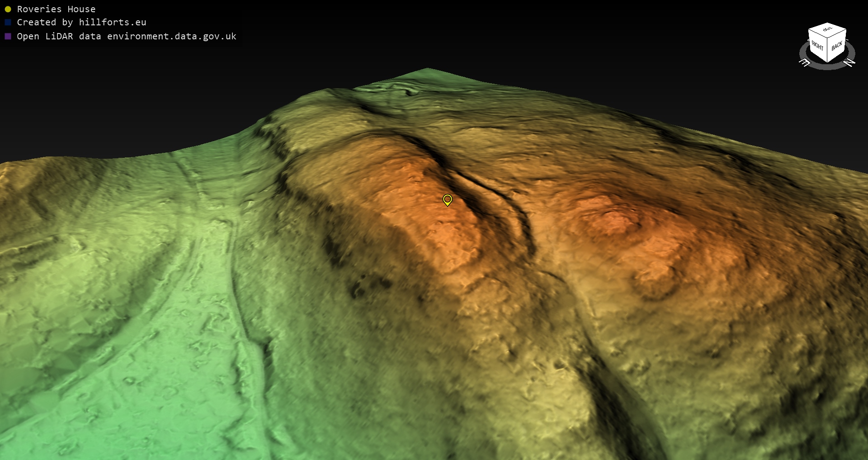Click the Roveries House legend label
The width and height of the screenshot is (868, 460).
point(56,9)
